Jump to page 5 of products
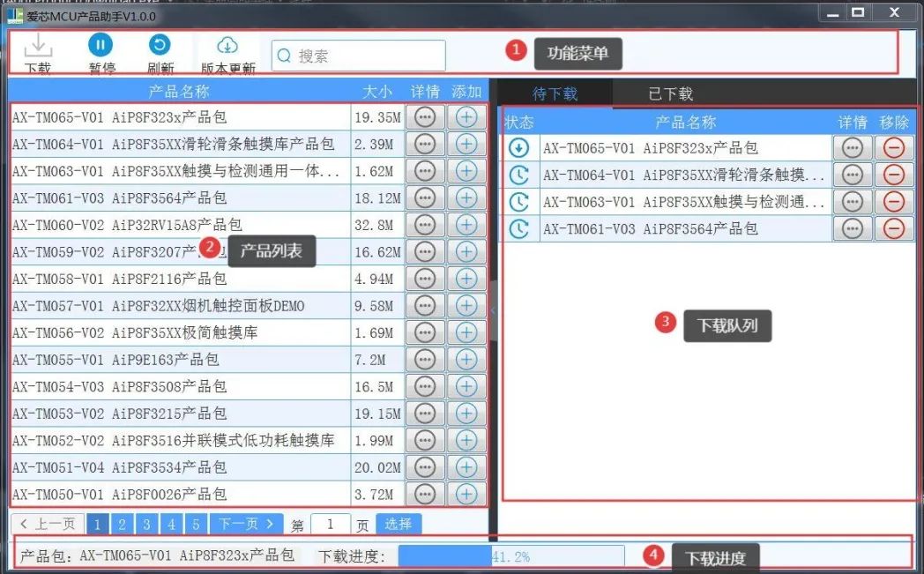 point(197,524)
